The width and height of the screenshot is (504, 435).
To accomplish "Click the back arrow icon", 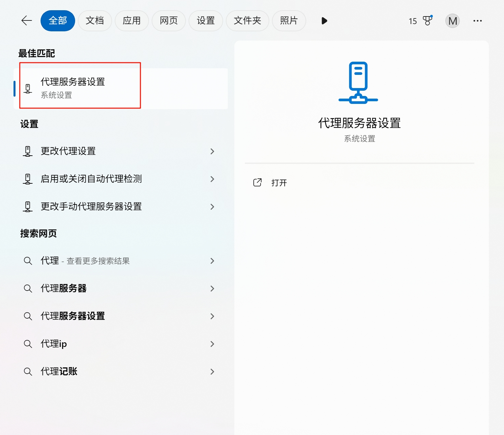I will click(27, 21).
